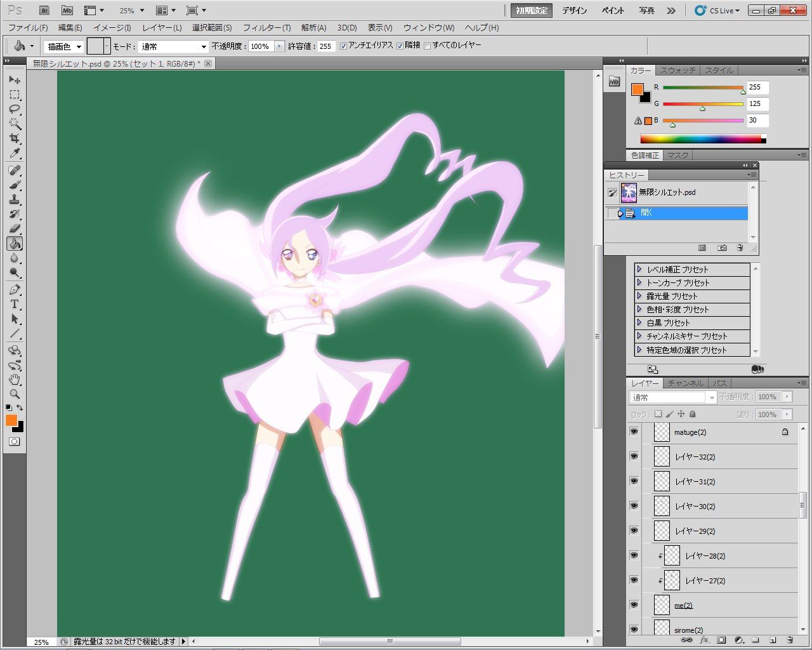This screenshot has width=812, height=650.
Task: Select the Dodge tool
Action: [15, 273]
